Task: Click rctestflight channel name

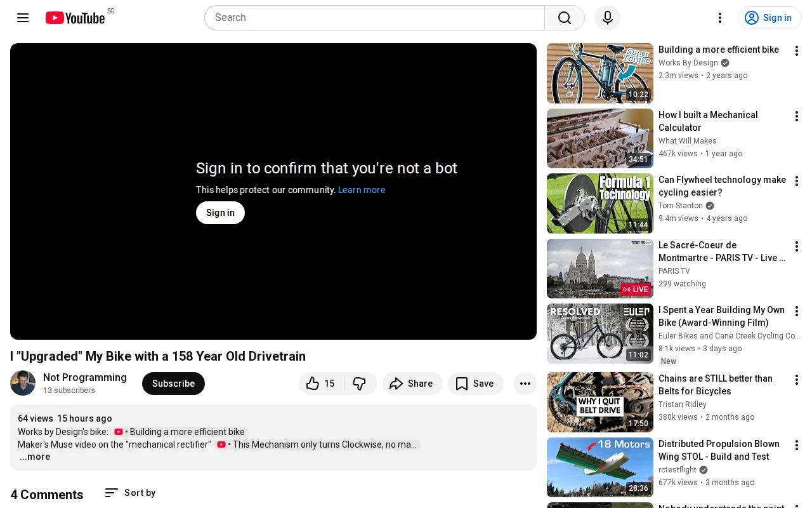Action: [678, 470]
